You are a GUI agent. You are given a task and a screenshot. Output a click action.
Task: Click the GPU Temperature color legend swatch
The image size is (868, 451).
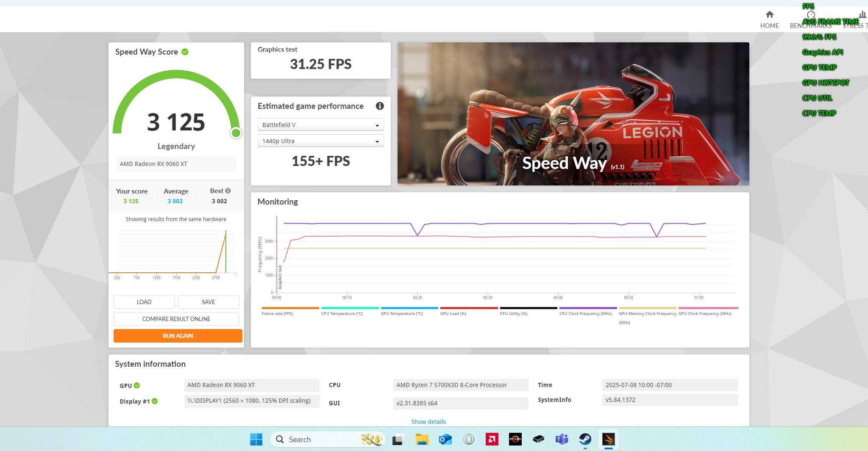coord(409,308)
